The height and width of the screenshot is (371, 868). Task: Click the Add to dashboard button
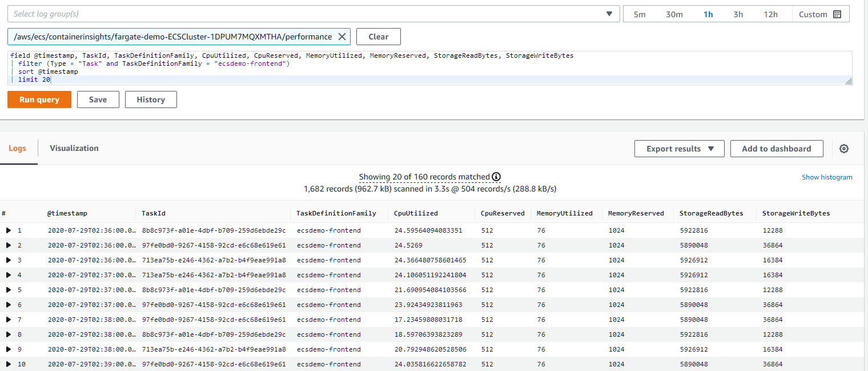[x=776, y=149]
